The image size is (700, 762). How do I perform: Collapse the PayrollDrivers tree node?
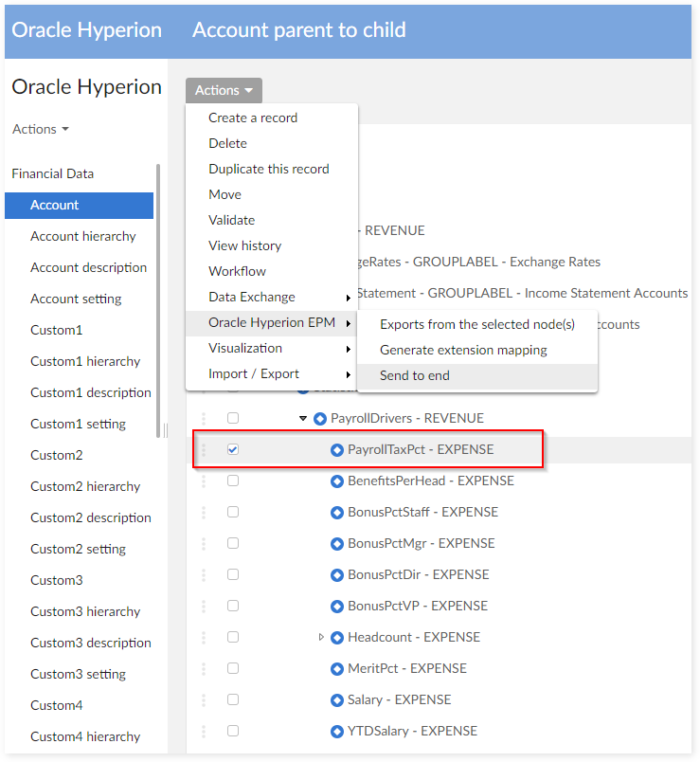303,418
